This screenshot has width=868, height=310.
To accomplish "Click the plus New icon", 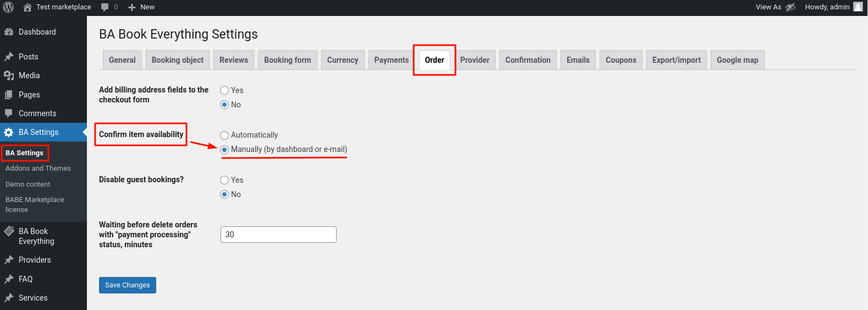I will pyautogui.click(x=132, y=7).
